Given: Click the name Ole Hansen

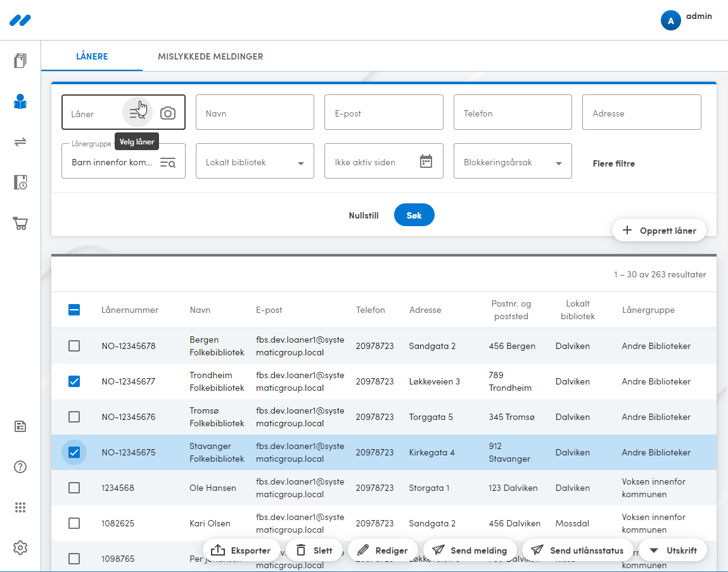Looking at the screenshot, I should click(x=213, y=488).
